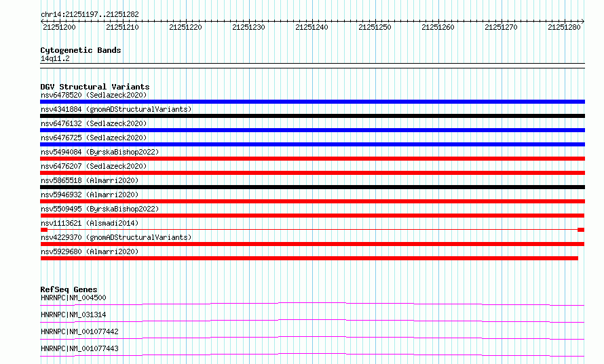Image resolution: width=604 pixels, height=364 pixels.
Task: Click the red bar for nsv5946932
Action: [312, 201]
